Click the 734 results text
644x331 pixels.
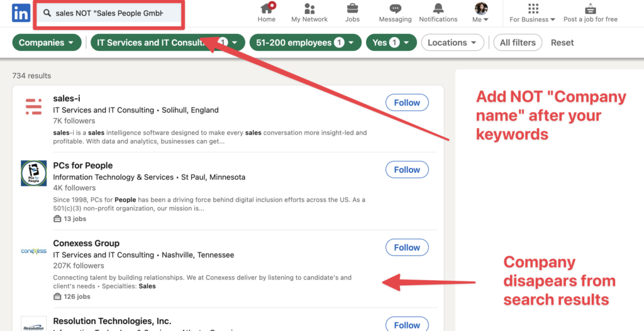click(x=31, y=76)
